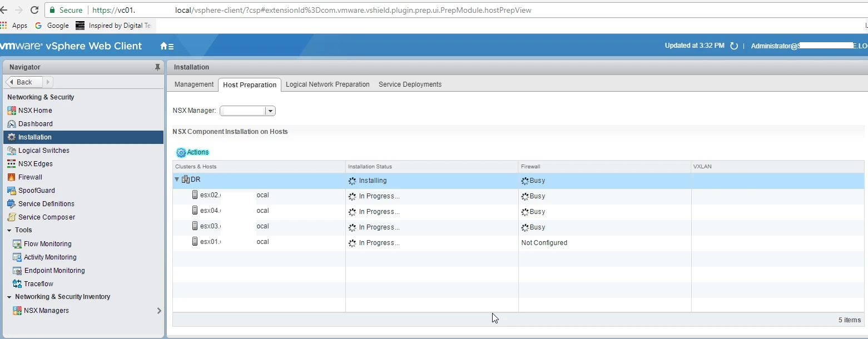Image resolution: width=868 pixels, height=339 pixels.
Task: Select the esx01 host row
Action: pyautogui.click(x=518, y=243)
